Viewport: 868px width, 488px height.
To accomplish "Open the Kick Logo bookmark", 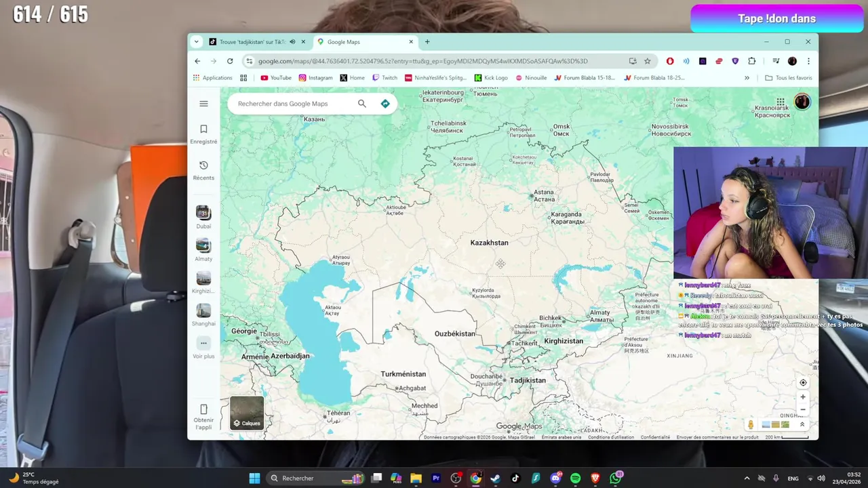I will coord(491,78).
